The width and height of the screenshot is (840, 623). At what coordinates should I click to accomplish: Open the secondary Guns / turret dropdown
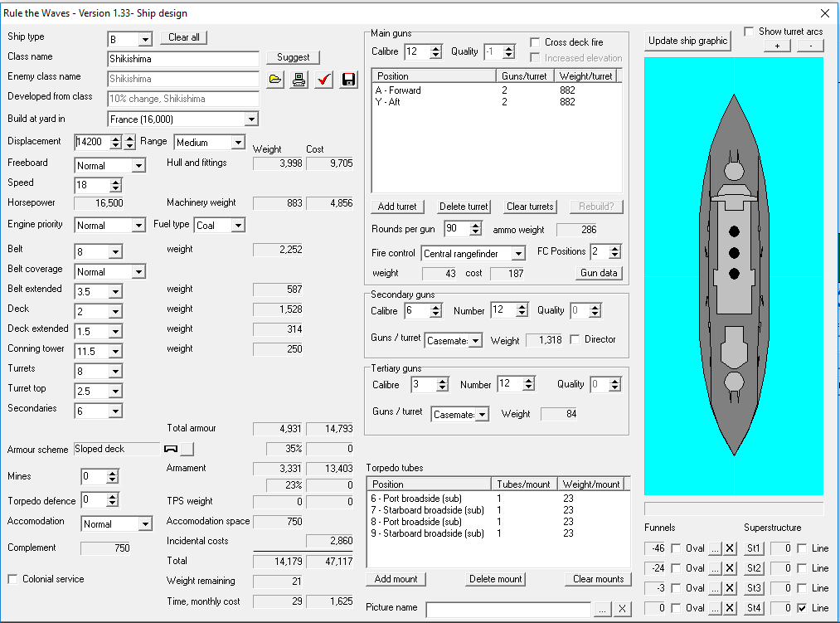coord(475,340)
